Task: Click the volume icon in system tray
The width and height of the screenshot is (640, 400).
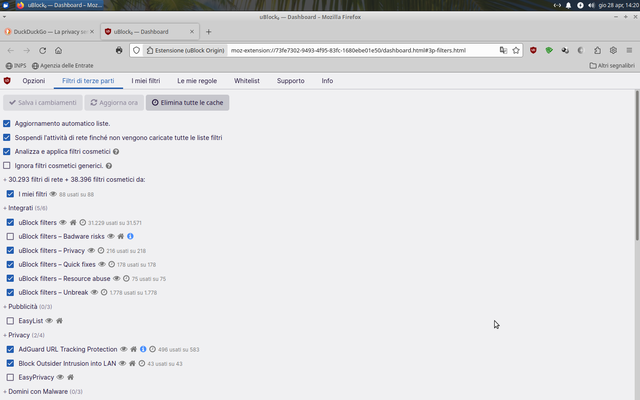Action: [591, 5]
